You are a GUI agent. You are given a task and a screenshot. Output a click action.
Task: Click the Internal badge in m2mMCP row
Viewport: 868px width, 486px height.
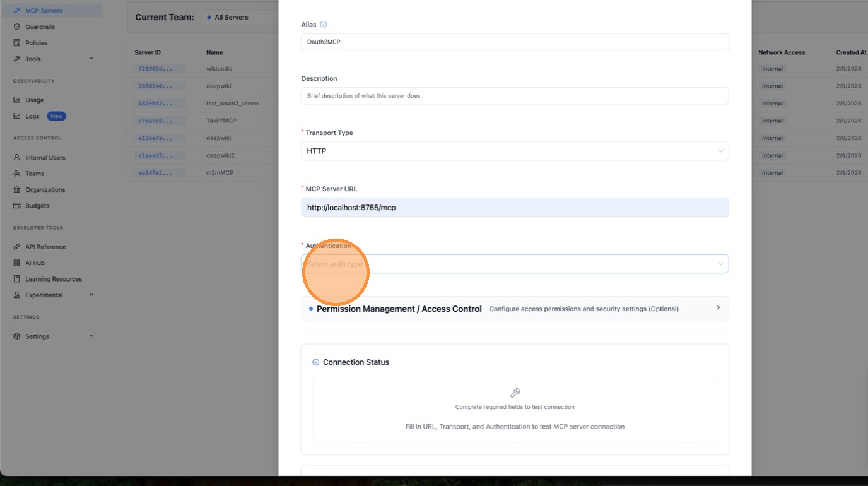tap(772, 173)
